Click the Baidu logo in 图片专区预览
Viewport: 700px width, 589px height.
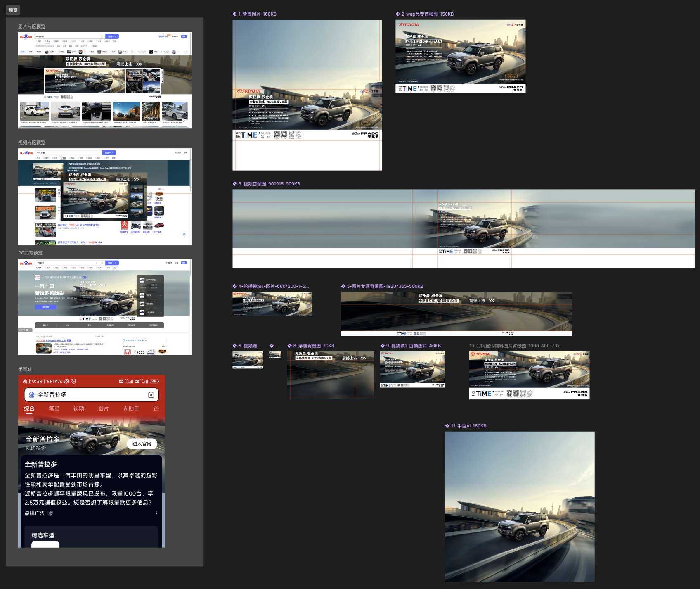click(26, 37)
